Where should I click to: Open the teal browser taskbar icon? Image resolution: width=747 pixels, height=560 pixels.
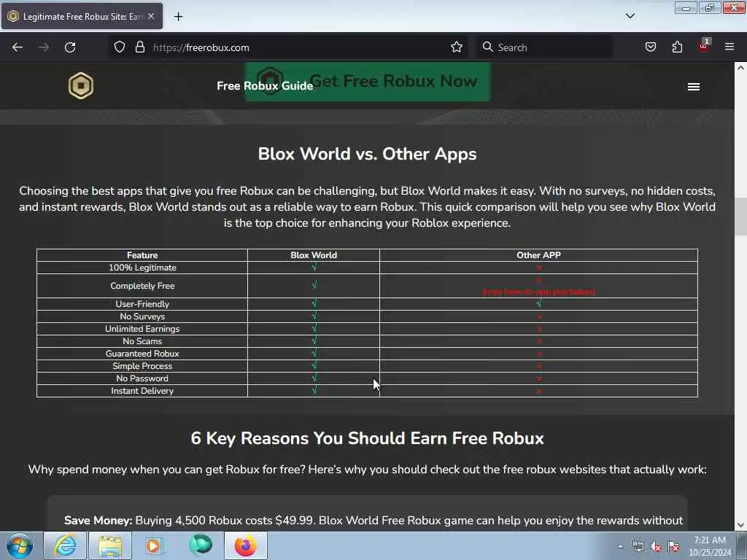(200, 545)
